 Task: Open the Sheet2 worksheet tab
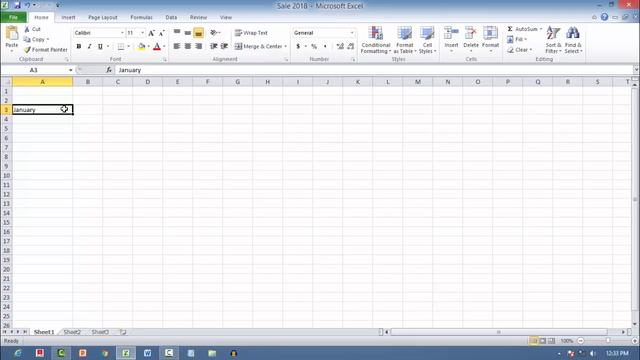coord(72,332)
